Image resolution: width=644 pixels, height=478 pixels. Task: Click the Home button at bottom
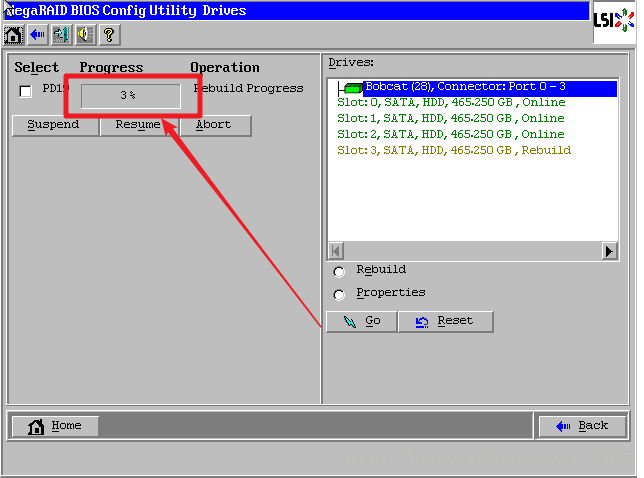pos(55,426)
